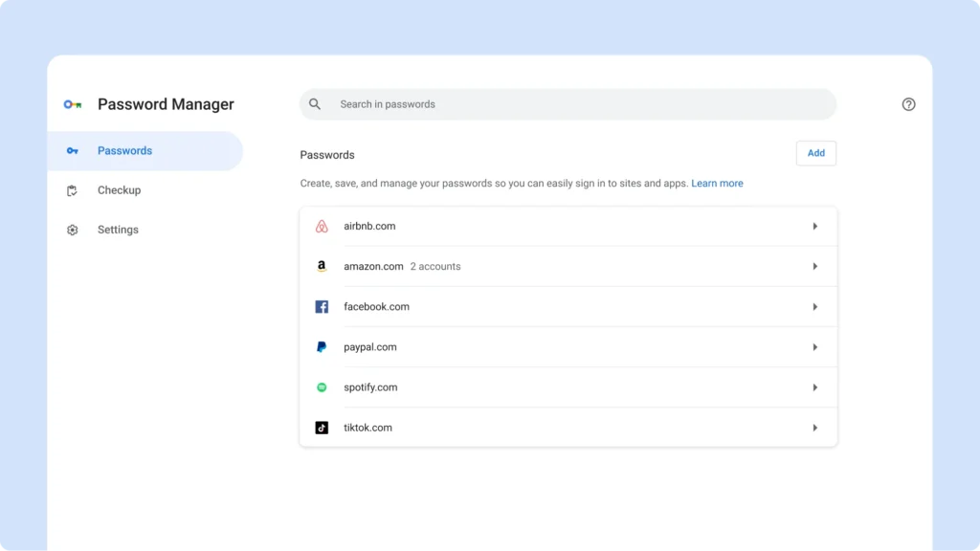Image resolution: width=980 pixels, height=551 pixels.
Task: Expand amazon.com entry arrow
Action: pos(815,266)
